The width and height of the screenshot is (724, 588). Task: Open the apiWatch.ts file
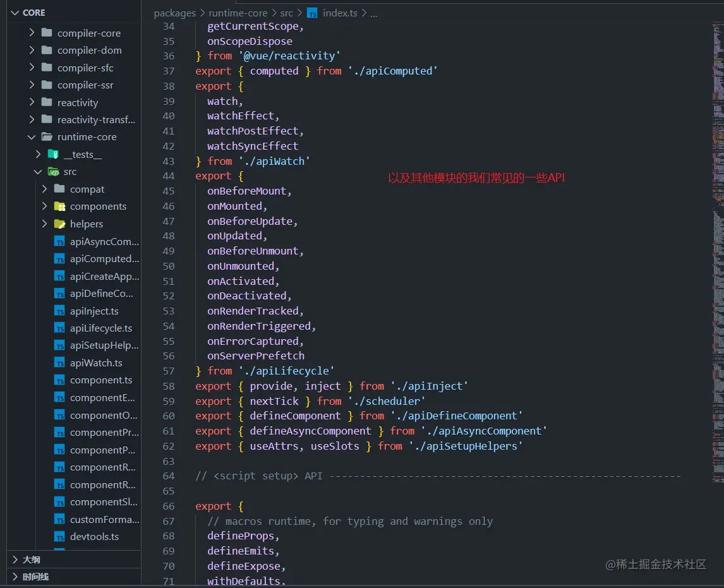[x=96, y=363]
